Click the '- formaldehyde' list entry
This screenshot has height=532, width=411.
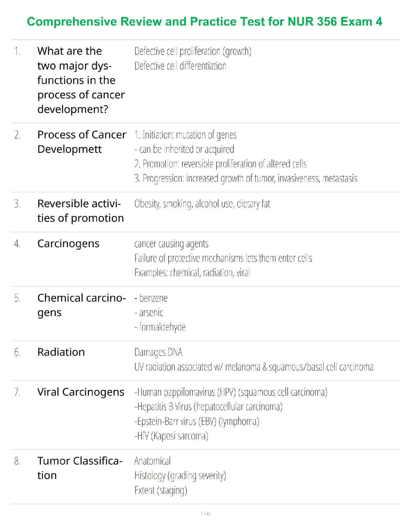point(160,327)
